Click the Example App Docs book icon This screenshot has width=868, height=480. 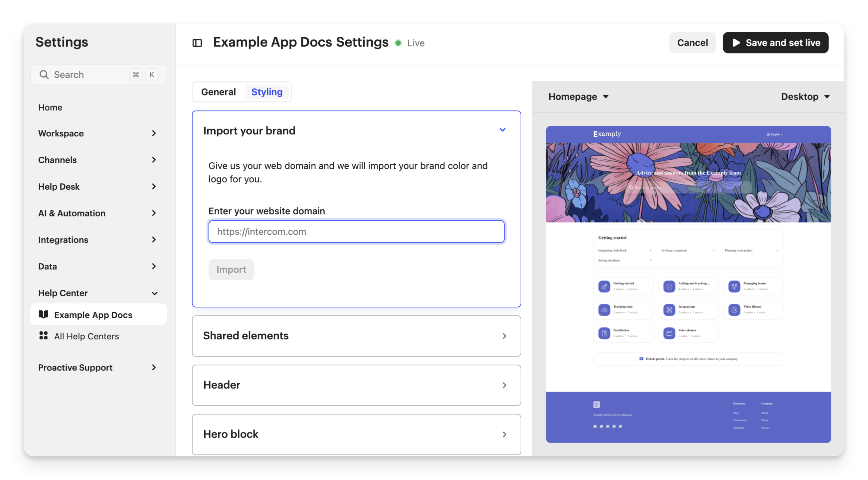(44, 314)
